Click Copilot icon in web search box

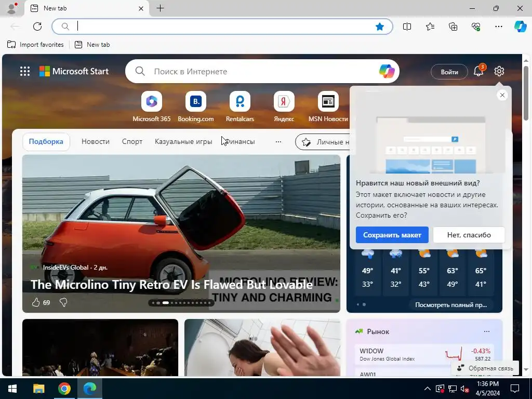point(387,71)
